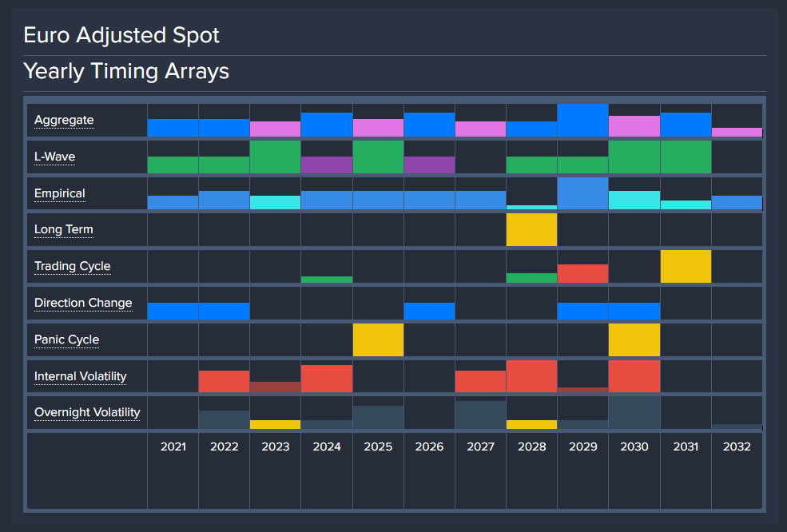The height and width of the screenshot is (532, 787).
Task: Open the L-Wave row label link
Action: pyautogui.click(x=54, y=157)
